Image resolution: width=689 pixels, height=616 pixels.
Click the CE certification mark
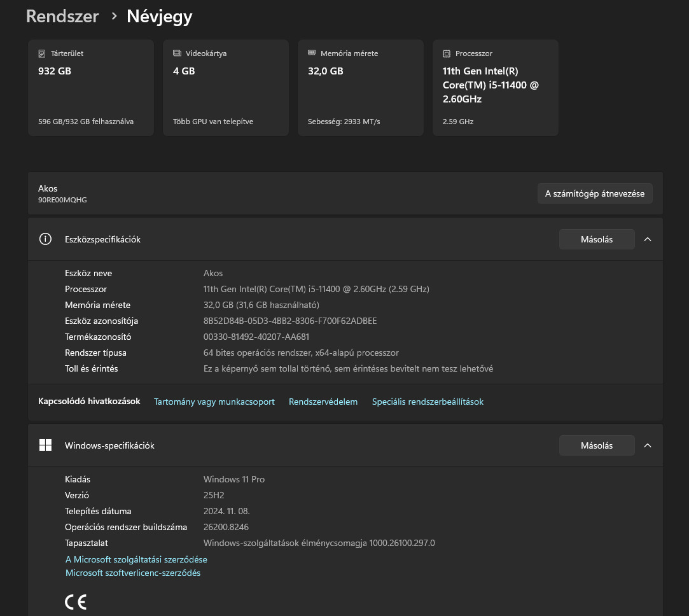click(76, 602)
